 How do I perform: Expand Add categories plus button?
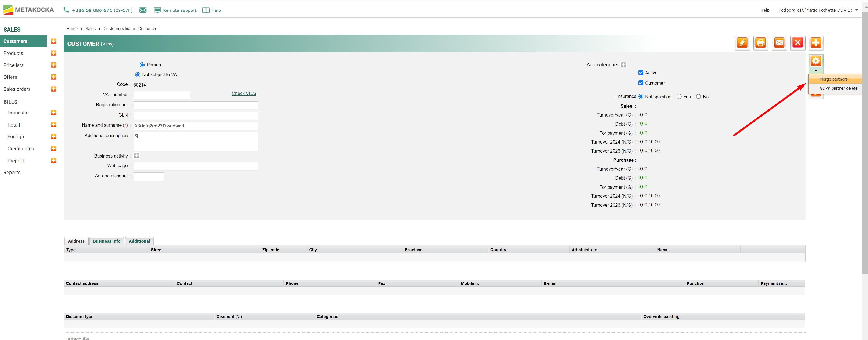coord(623,65)
